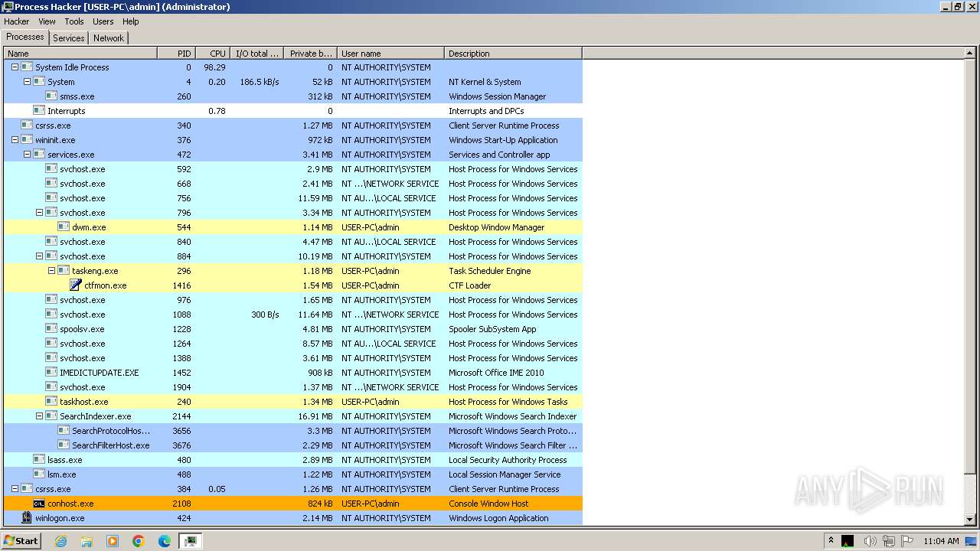Viewport: 980px width, 551px height.
Task: Click the Local Session Manager Service description
Action: click(505, 474)
